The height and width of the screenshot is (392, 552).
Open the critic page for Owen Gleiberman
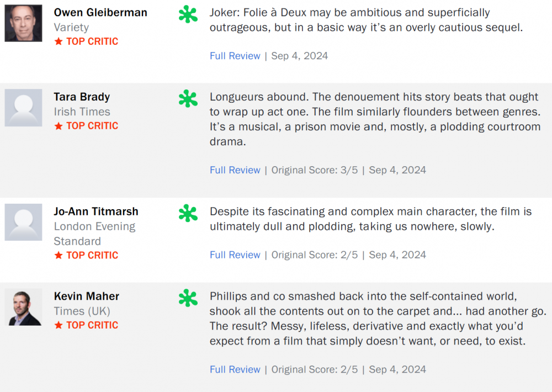100,12
